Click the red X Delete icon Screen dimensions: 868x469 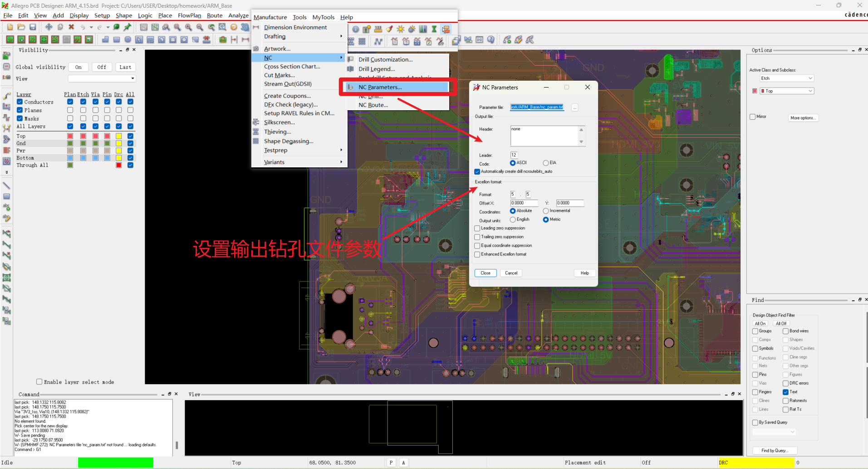71,27
